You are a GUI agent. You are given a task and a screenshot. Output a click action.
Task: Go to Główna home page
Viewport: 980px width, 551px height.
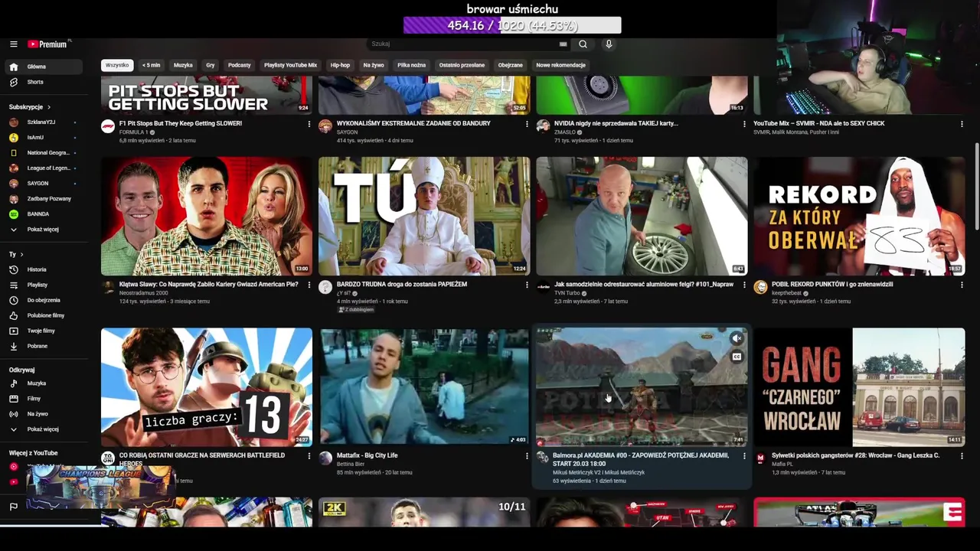42,67
